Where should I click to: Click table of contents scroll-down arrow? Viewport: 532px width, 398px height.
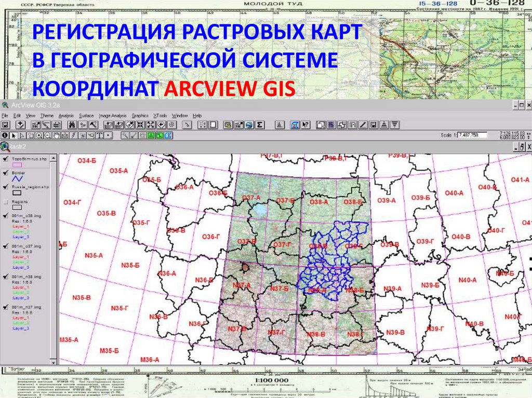click(54, 362)
